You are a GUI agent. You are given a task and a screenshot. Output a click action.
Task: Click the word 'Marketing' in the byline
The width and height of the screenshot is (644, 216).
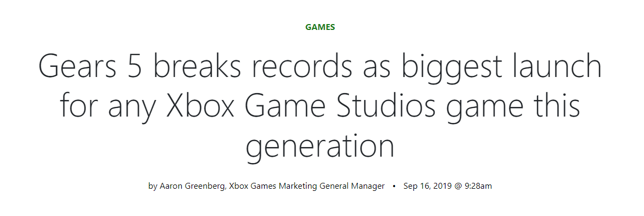297,186
